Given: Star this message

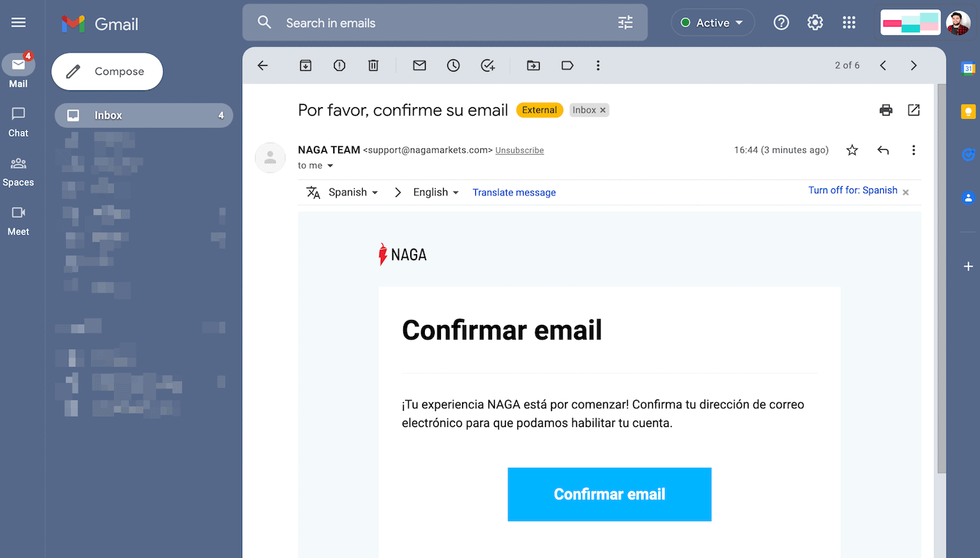Looking at the screenshot, I should click(852, 150).
